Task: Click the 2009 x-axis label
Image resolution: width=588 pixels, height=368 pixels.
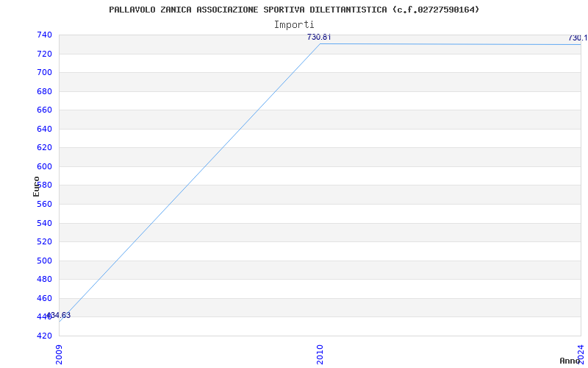Action: pyautogui.click(x=59, y=355)
